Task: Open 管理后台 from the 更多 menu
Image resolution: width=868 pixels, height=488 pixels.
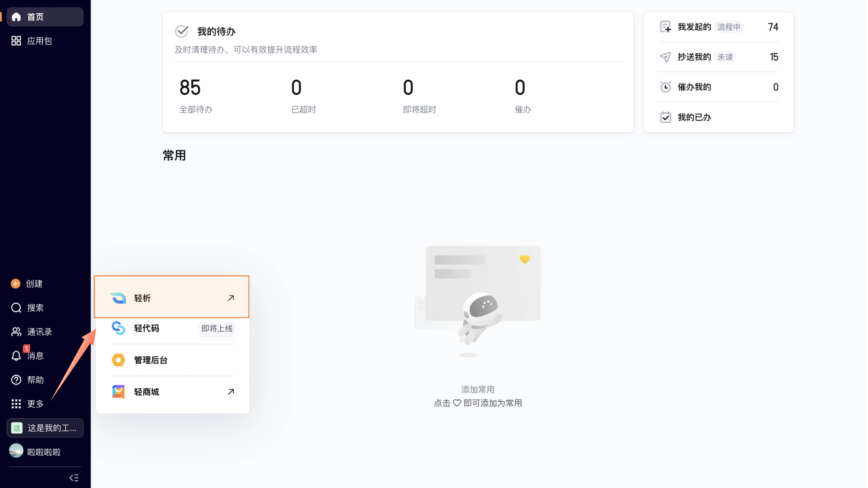Action: click(172, 360)
